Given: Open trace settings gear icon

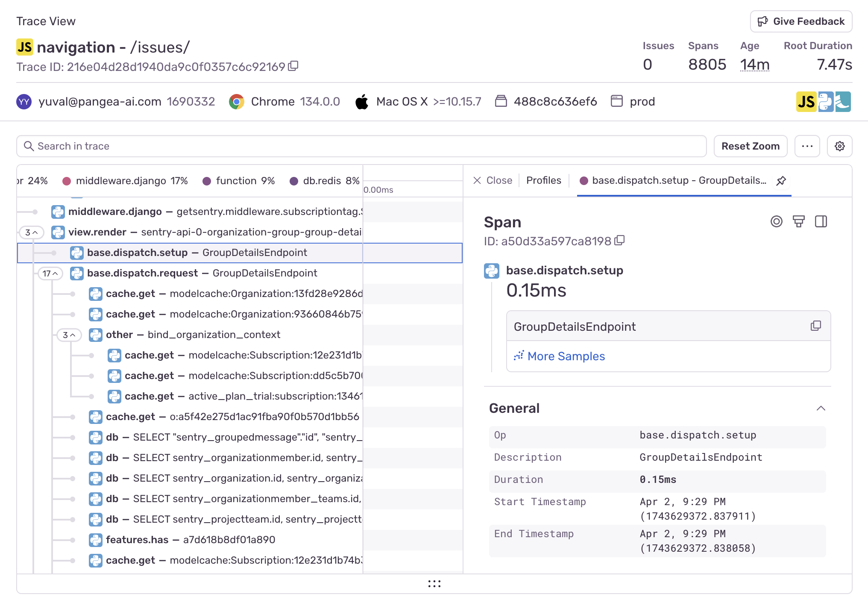Looking at the screenshot, I should click(839, 146).
